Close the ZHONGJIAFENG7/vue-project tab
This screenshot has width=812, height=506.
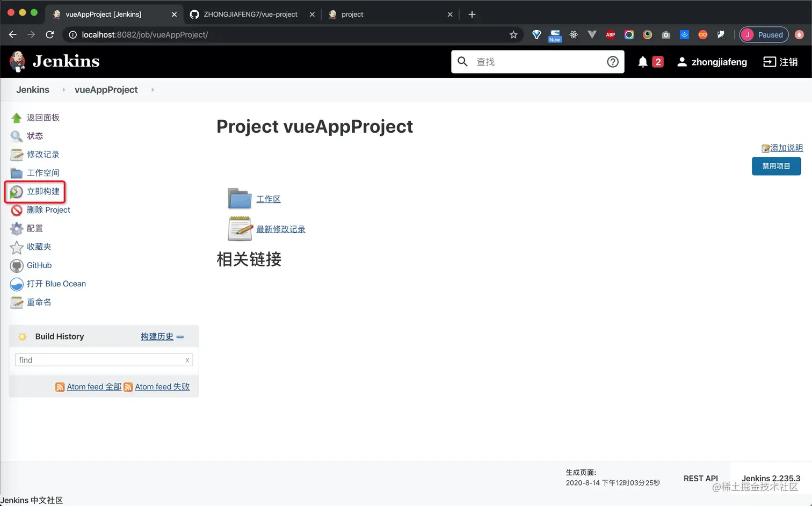point(312,15)
